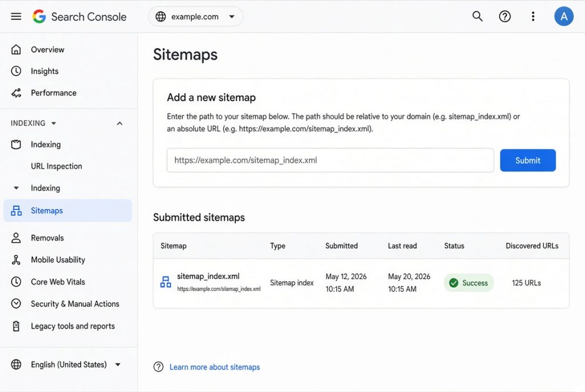This screenshot has height=392, width=585.
Task: Click the clock icon beside Insights
Action: [16, 71]
